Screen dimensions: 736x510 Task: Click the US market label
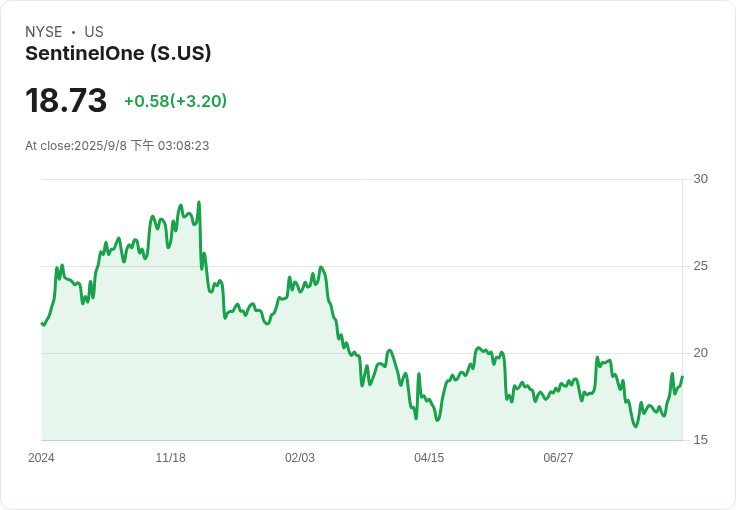(94, 32)
